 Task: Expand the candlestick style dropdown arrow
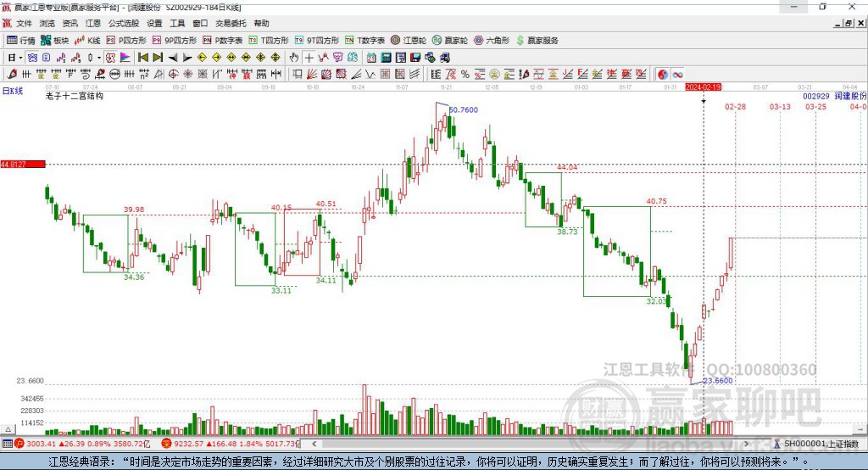(99, 58)
